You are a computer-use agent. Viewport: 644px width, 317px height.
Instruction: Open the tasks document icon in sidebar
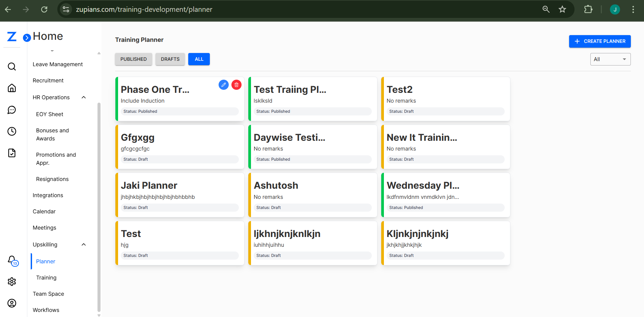(12, 153)
